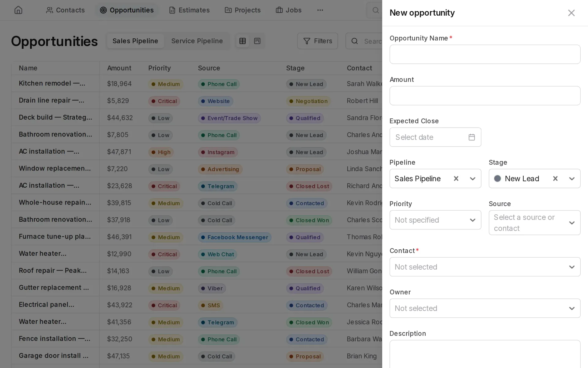Open the Estimates nav item
This screenshot has width=588, height=368.
coord(190,10)
